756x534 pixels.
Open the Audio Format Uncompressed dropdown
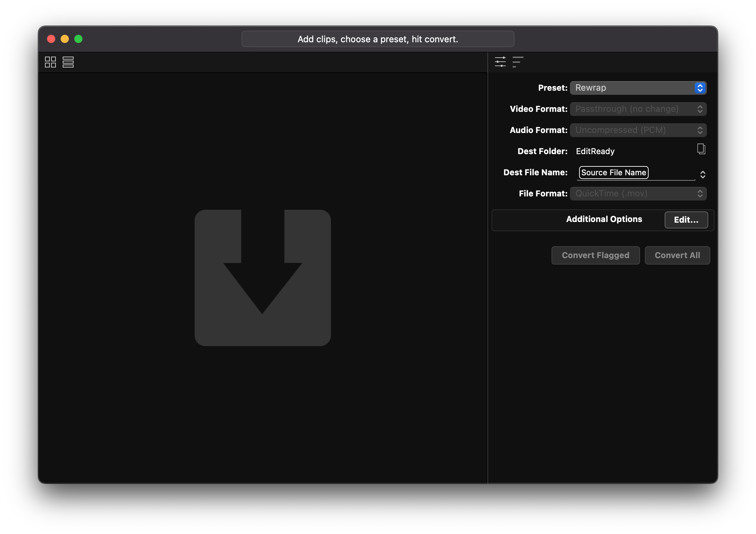click(x=638, y=130)
